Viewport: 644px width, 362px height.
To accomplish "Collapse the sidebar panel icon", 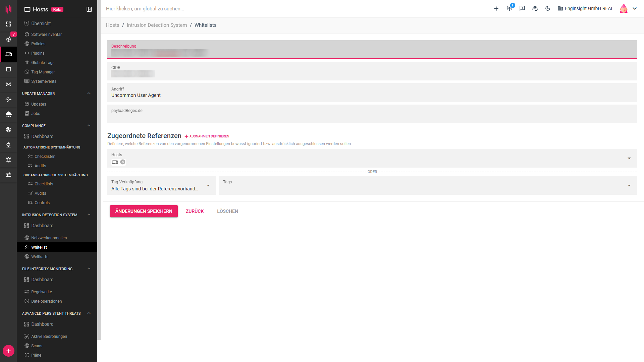I will 89,9.
